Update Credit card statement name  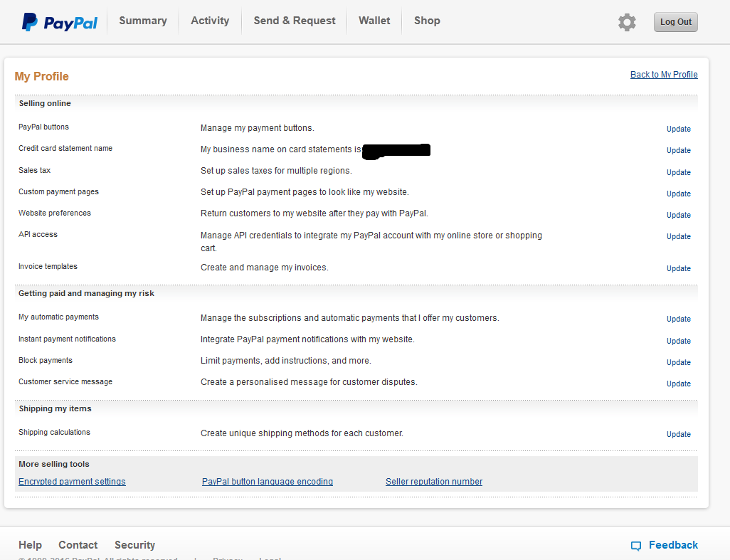(x=678, y=150)
